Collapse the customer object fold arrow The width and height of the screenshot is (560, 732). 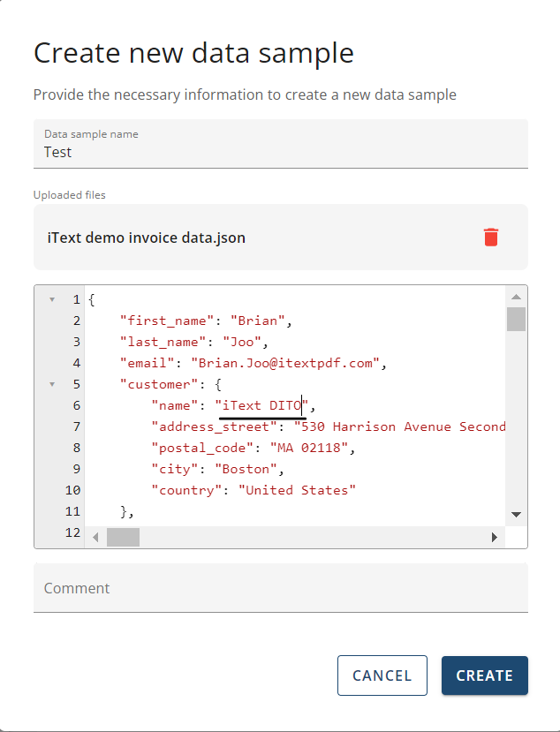click(52, 384)
